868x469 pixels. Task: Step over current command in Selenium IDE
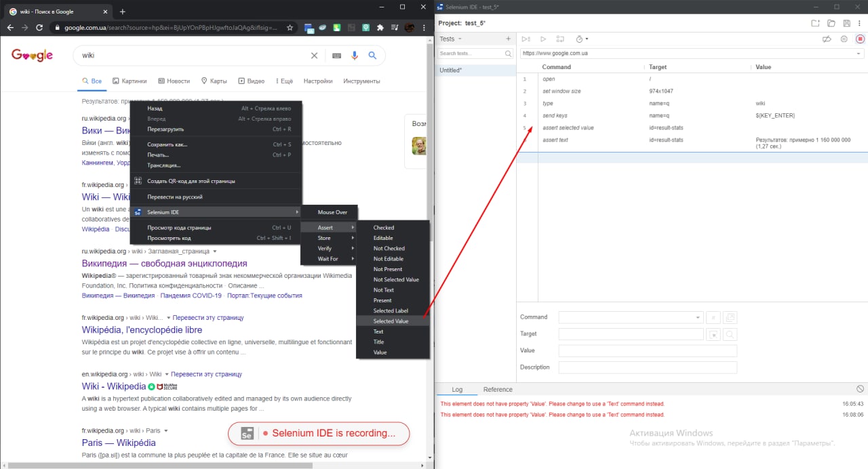[x=560, y=39]
